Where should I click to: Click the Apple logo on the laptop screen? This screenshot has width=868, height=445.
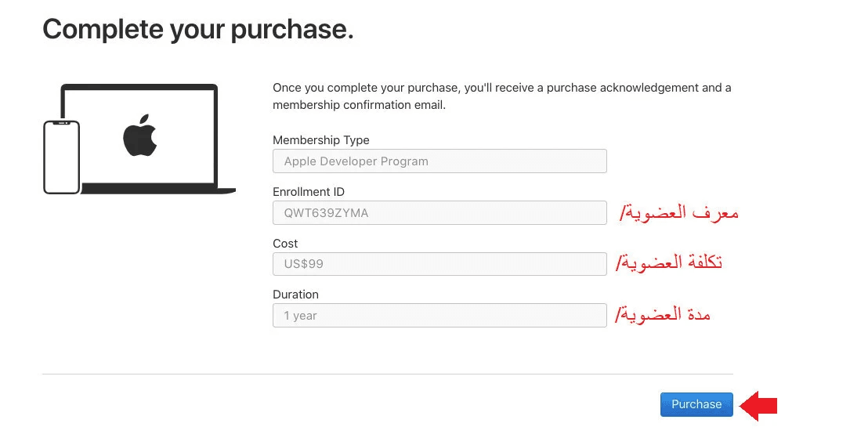click(140, 135)
